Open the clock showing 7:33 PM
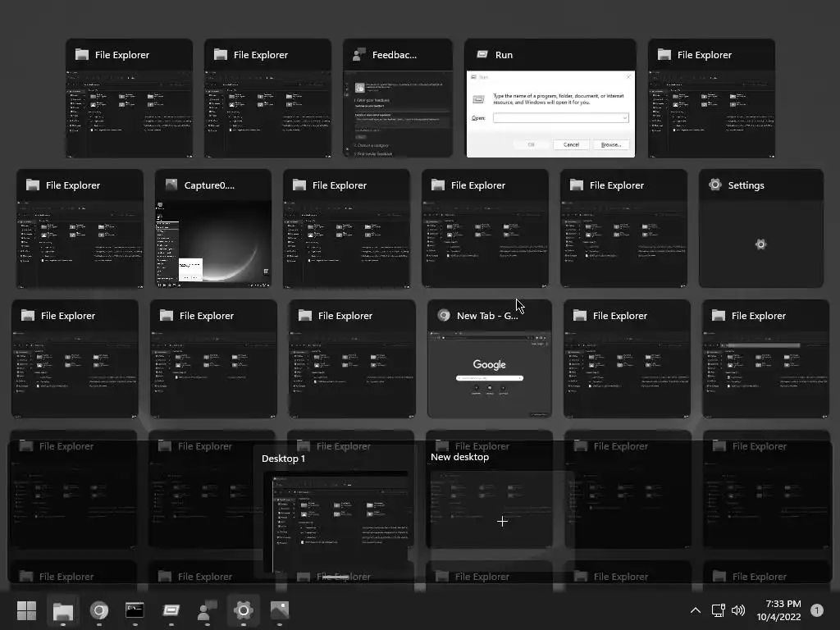 click(x=779, y=610)
